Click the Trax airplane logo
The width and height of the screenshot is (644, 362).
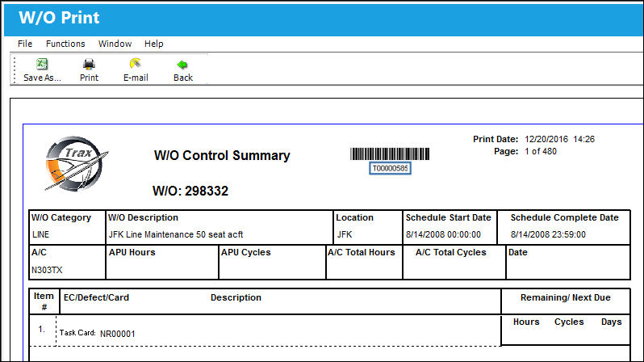(x=77, y=164)
